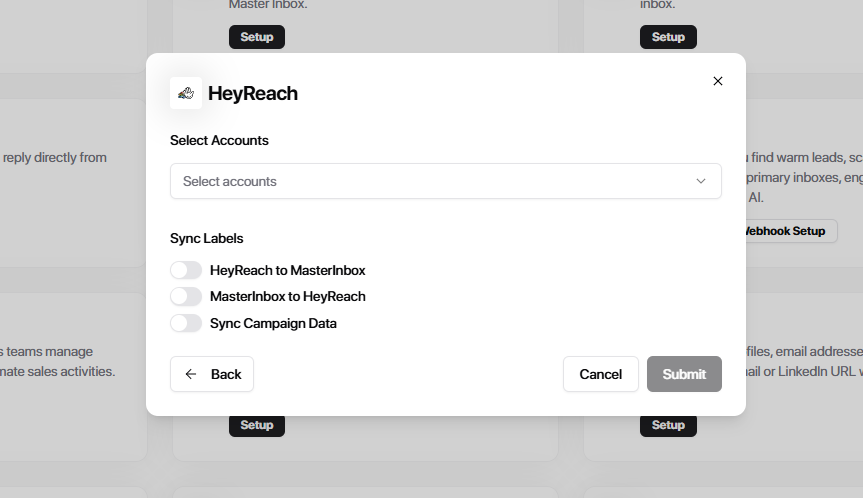Submit the HeyReach integration form

pos(684,374)
